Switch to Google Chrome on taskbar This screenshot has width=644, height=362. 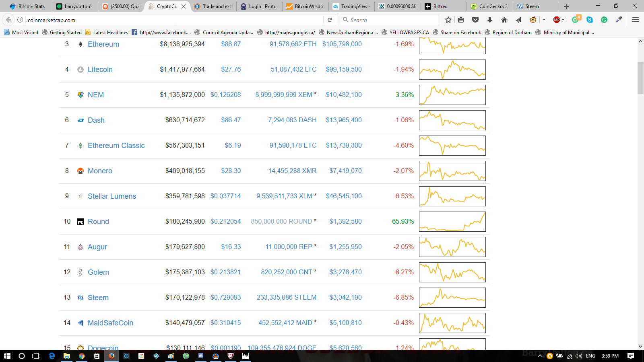tap(82, 356)
